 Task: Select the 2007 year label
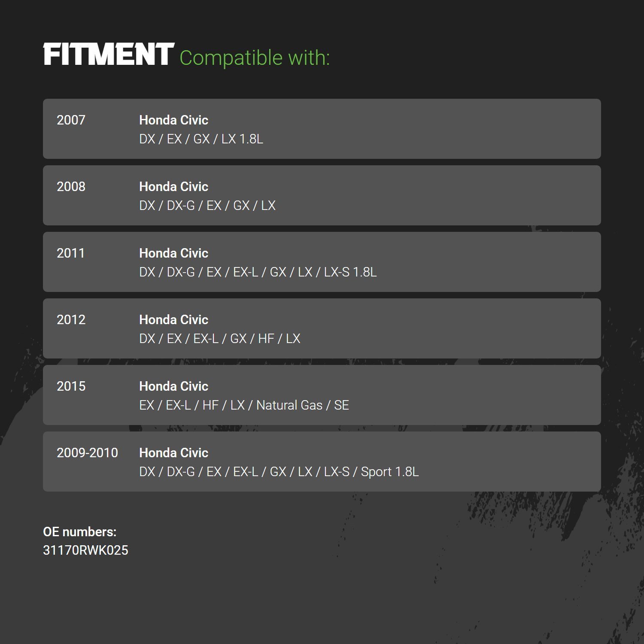pos(71,120)
